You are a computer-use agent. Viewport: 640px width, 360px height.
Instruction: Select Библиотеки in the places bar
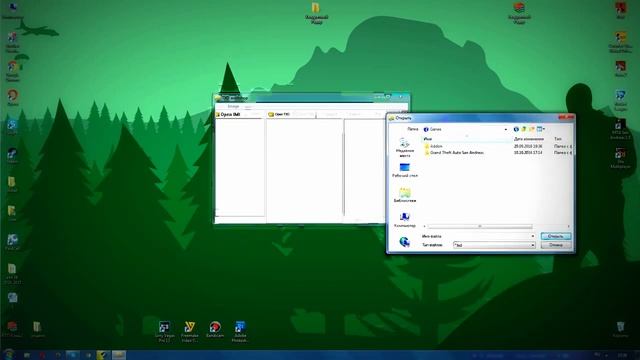pyautogui.click(x=404, y=195)
